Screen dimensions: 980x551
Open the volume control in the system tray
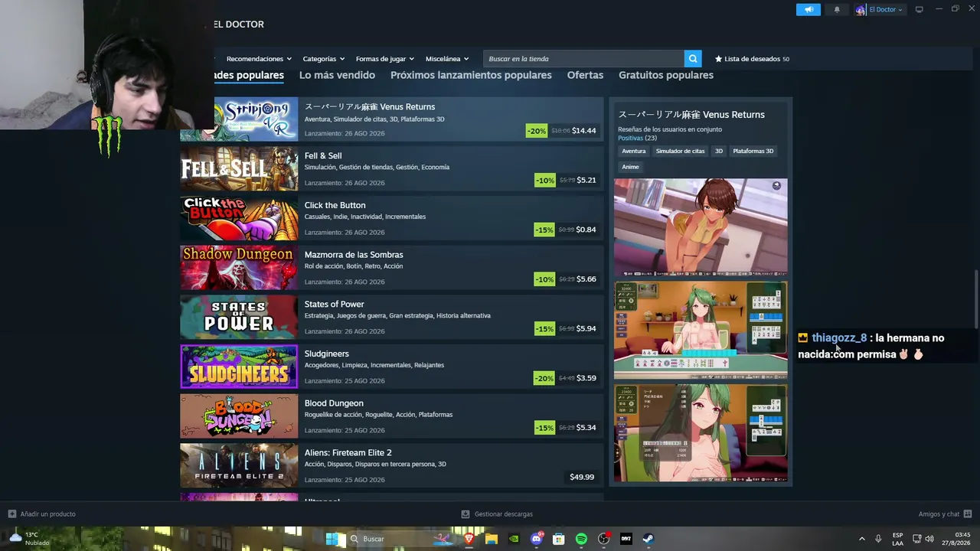pyautogui.click(x=929, y=539)
